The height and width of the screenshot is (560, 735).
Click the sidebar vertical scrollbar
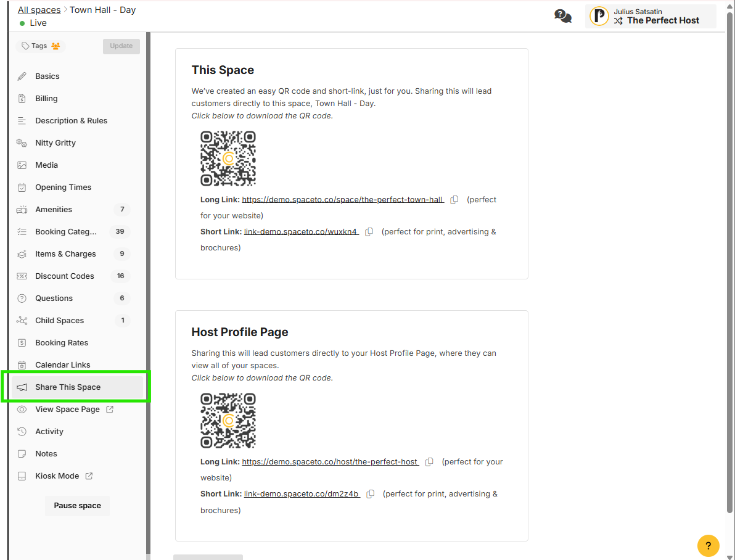(148, 293)
